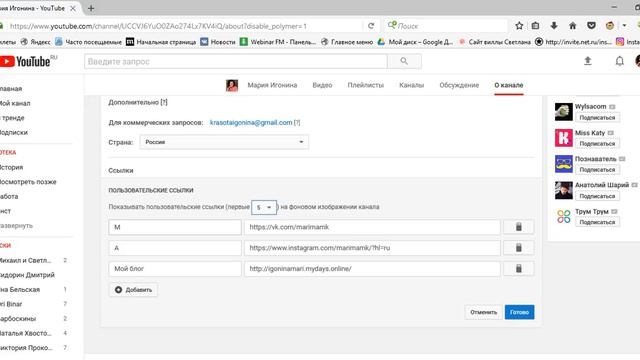640x360 pixels.
Task: Open Подписки in the sidebar
Action: tap(14, 132)
